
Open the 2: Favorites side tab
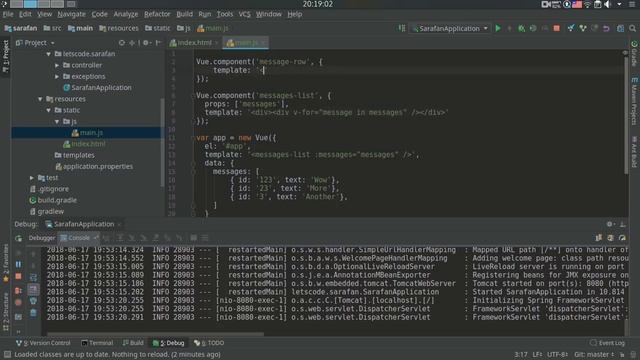coord(5,263)
